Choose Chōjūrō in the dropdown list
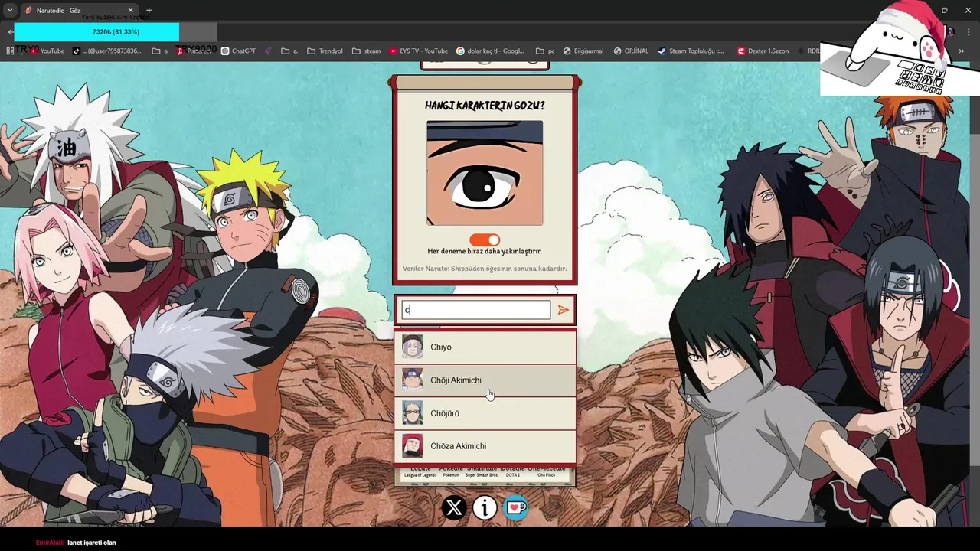980x551 pixels. click(485, 413)
